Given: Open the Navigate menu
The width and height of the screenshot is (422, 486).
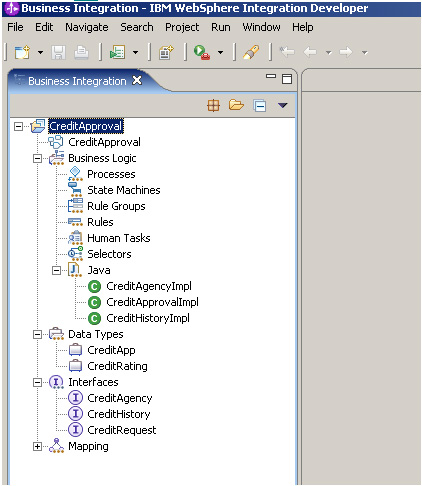Looking at the screenshot, I should (87, 27).
